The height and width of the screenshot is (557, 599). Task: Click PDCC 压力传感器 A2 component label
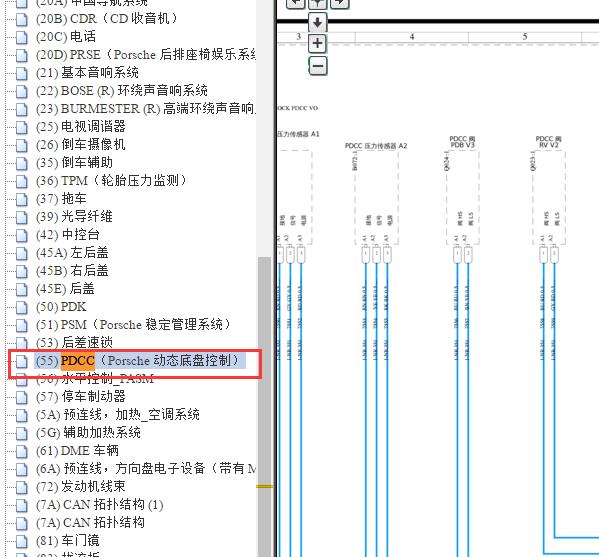coord(376,146)
